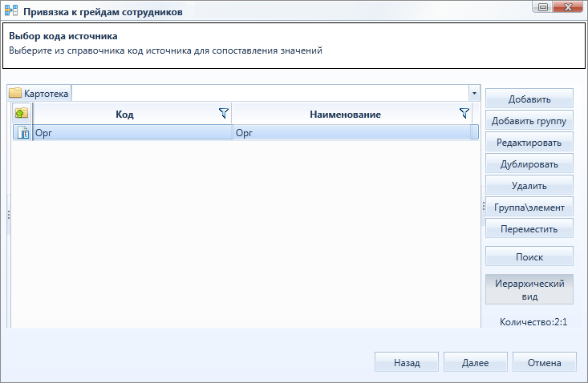Image resolution: width=588 pixels, height=383 pixels.
Task: Toggle Группа\элемент mode
Action: coord(529,207)
